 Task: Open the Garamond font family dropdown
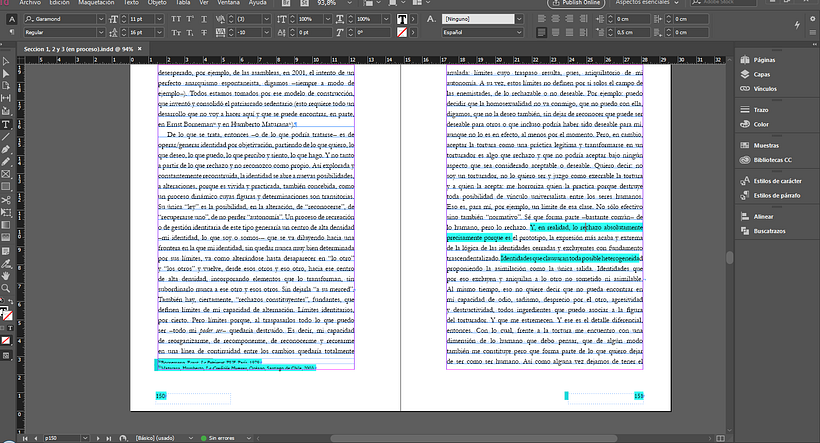point(101,19)
